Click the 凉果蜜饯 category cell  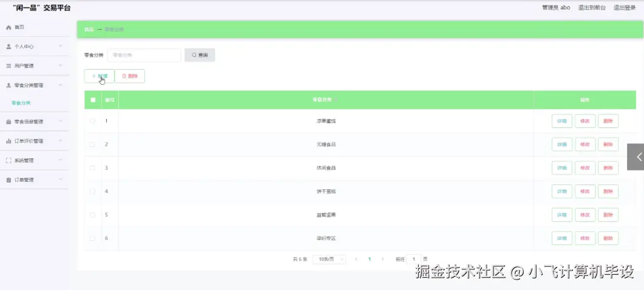(326, 121)
